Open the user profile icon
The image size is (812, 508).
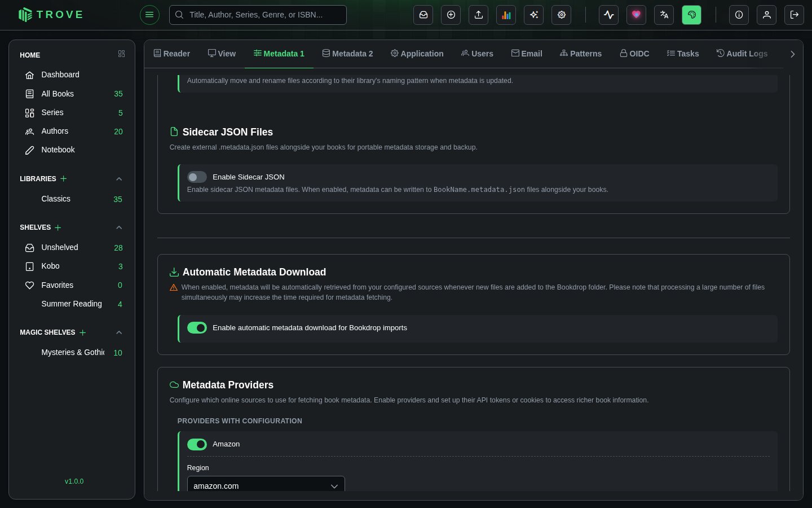767,15
